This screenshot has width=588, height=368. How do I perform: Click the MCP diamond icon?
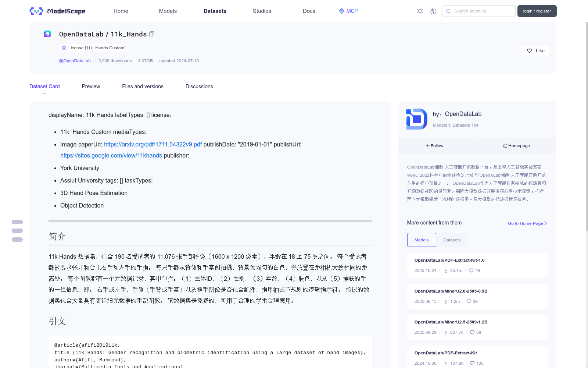coord(341,11)
